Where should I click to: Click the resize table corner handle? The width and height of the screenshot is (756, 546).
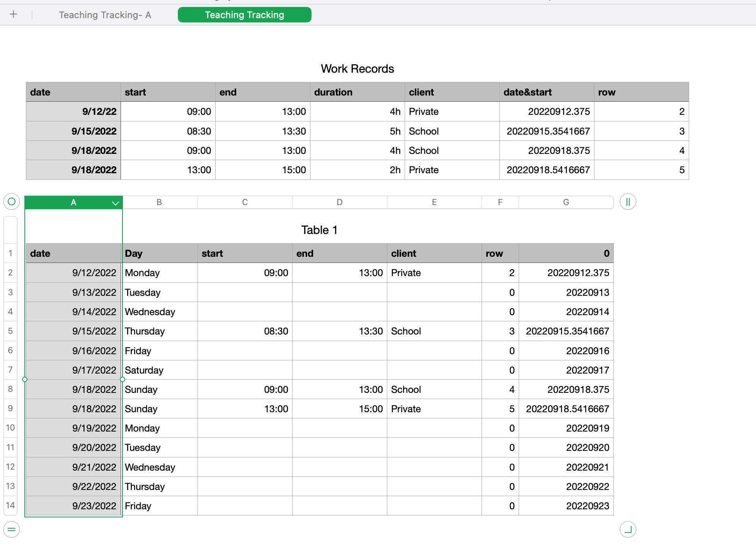628,529
